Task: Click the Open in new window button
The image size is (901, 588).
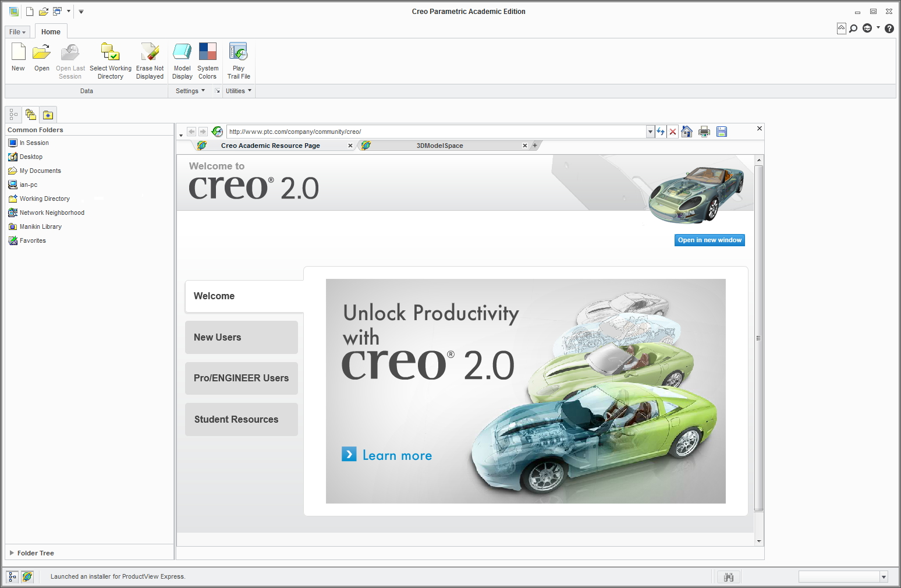Action: tap(710, 240)
